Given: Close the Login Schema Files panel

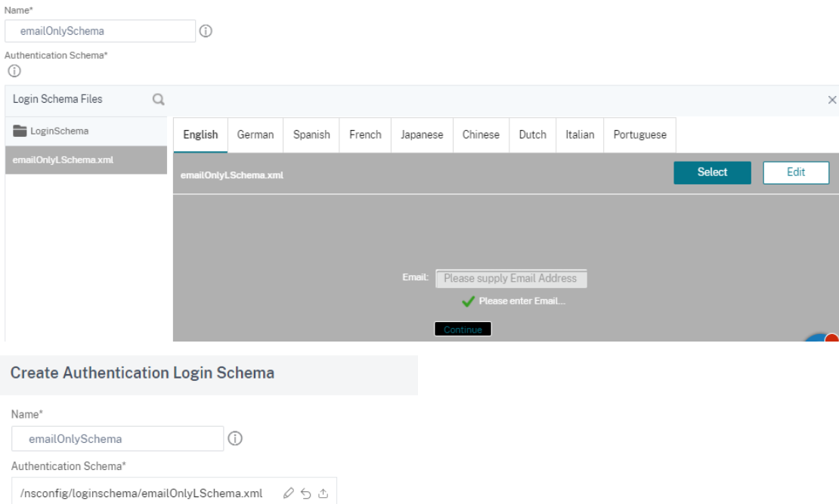Looking at the screenshot, I should pyautogui.click(x=831, y=100).
